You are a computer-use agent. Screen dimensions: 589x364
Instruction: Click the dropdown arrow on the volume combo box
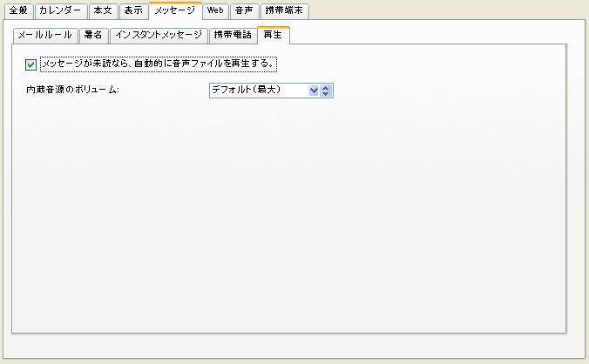click(x=314, y=91)
